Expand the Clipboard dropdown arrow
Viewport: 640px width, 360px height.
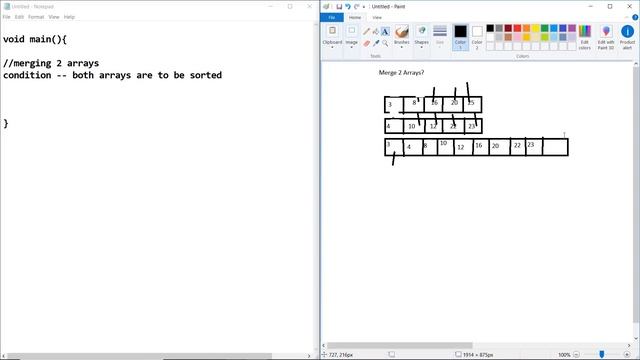pyautogui.click(x=332, y=47)
